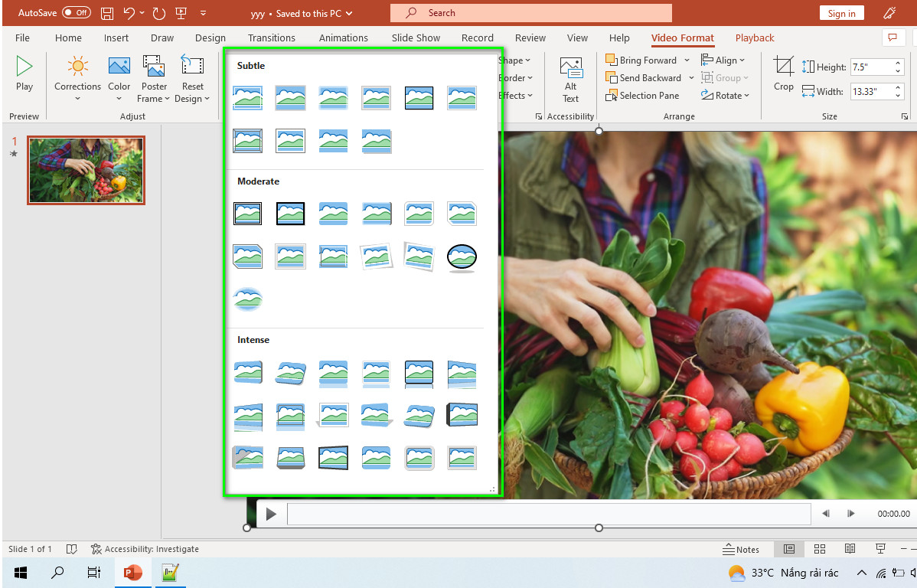Click the Bring Forward button
Viewport: 917px width, 588px height.
[641, 60]
